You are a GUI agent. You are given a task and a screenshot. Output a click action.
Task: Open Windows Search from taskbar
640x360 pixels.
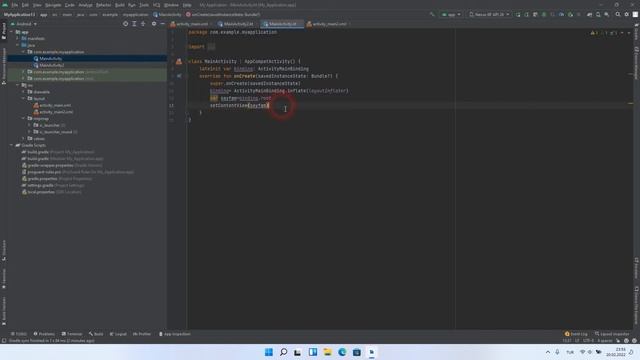(x=283, y=352)
